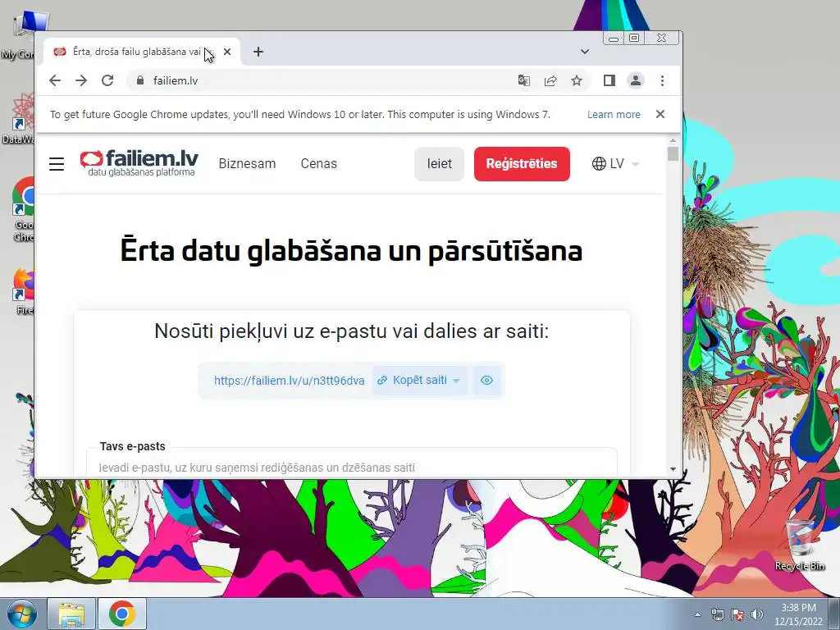Image resolution: width=840 pixels, height=630 pixels.
Task: Reload the failiem.lv page
Action: (x=107, y=80)
